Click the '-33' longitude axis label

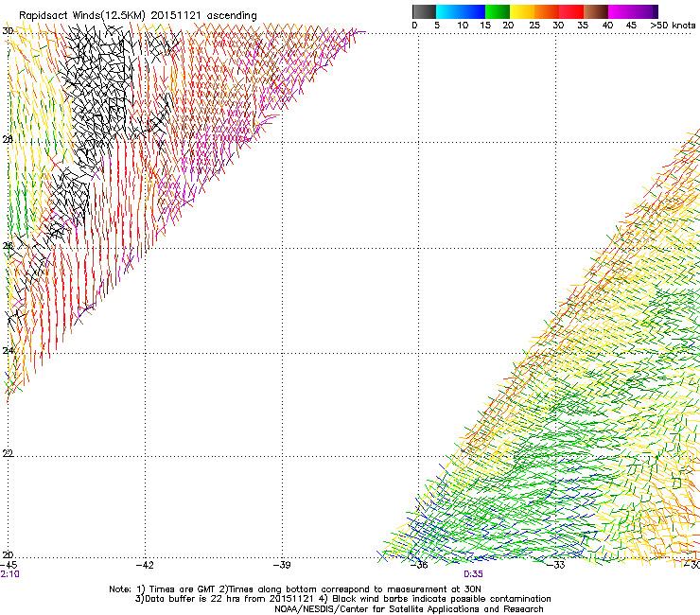click(x=556, y=565)
